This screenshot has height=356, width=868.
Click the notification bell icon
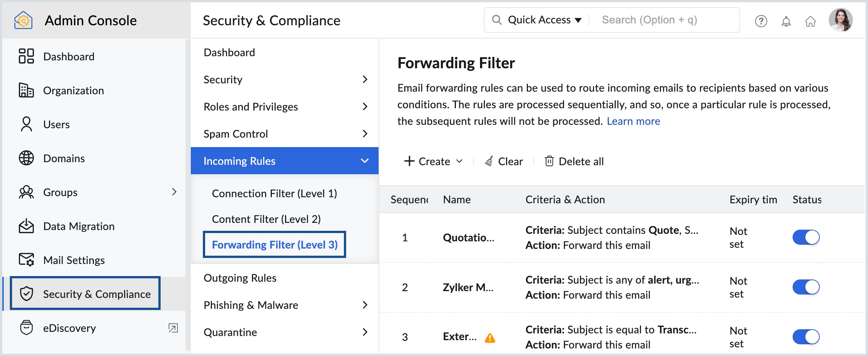(x=786, y=21)
